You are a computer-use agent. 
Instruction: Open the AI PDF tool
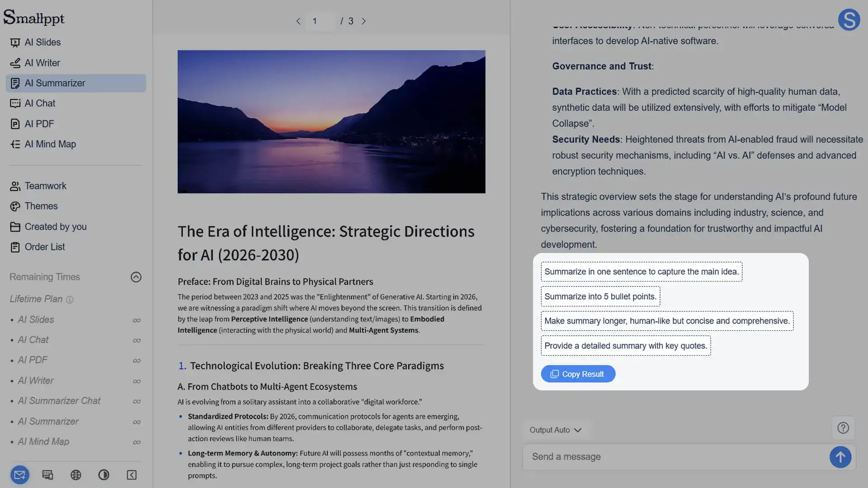(x=38, y=123)
